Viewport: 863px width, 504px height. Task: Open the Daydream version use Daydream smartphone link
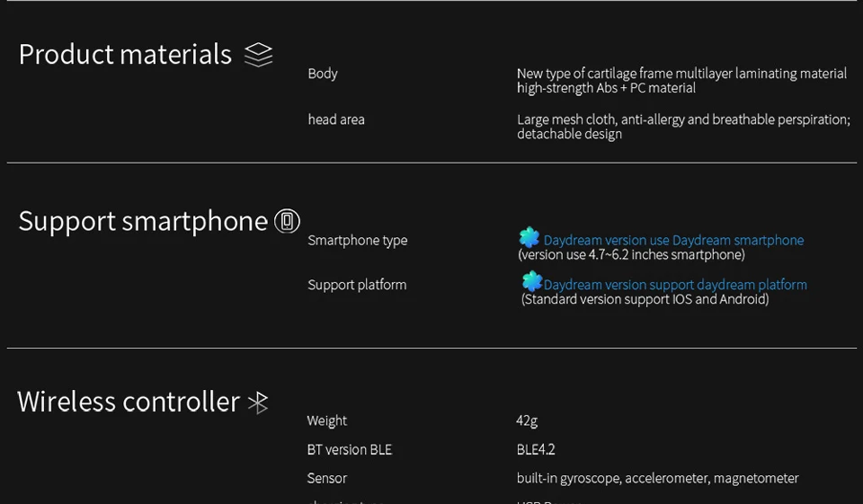click(673, 241)
